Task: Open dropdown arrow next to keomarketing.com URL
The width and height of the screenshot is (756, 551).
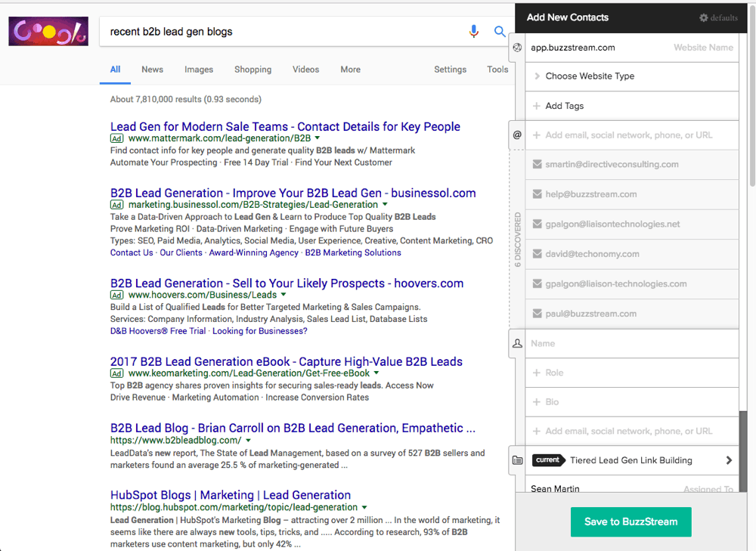Action: [x=376, y=373]
